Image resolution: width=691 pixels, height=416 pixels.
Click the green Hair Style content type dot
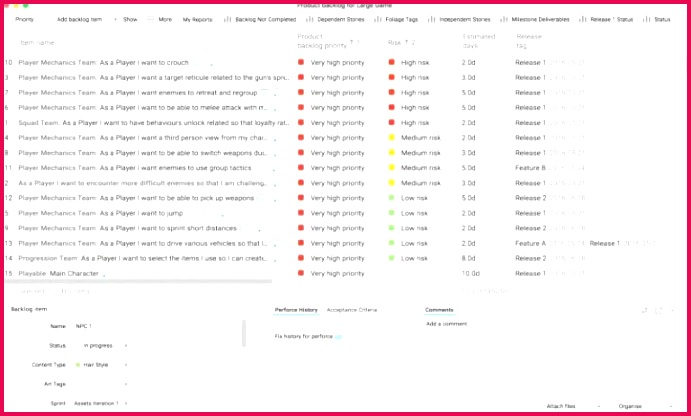[78, 365]
